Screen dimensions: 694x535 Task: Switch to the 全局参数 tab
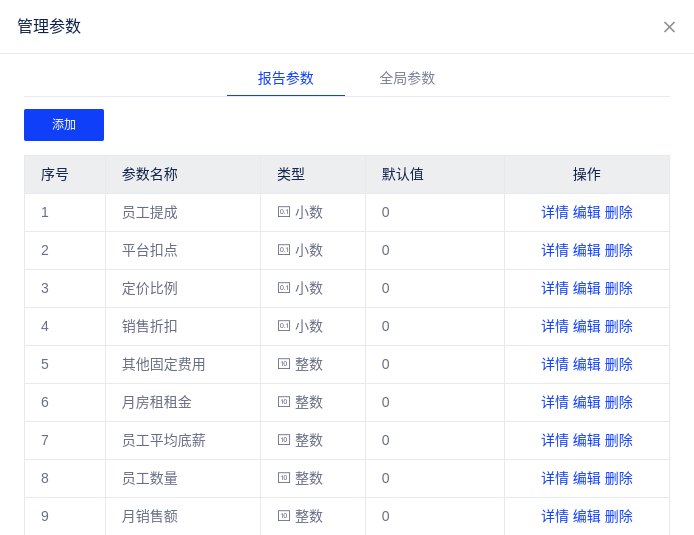click(x=407, y=78)
